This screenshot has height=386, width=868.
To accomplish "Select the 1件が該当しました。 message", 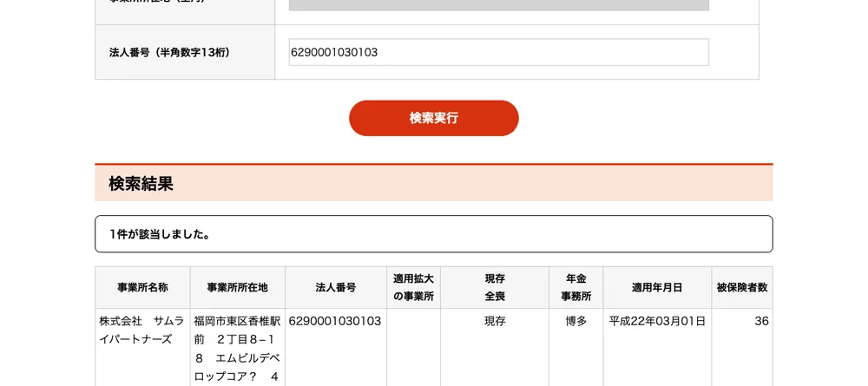I will point(160,234).
